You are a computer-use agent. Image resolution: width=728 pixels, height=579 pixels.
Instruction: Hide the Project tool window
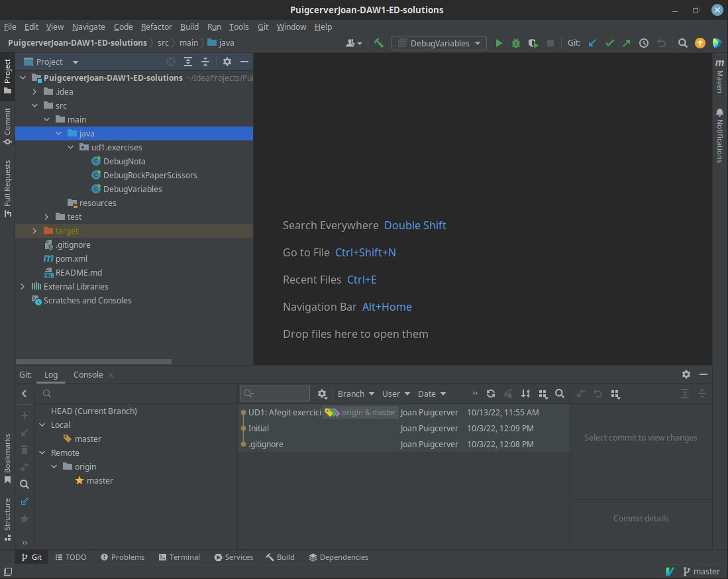click(x=244, y=62)
